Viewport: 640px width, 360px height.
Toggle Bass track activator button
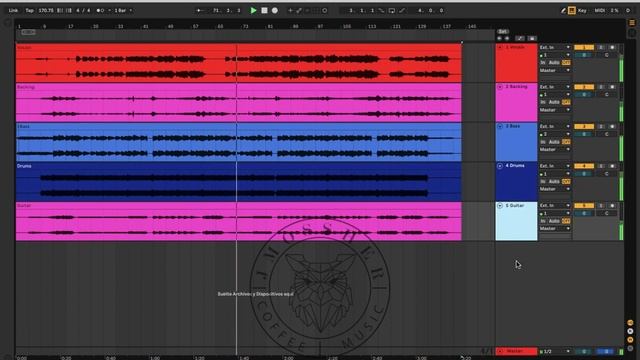pyautogui.click(x=584, y=127)
